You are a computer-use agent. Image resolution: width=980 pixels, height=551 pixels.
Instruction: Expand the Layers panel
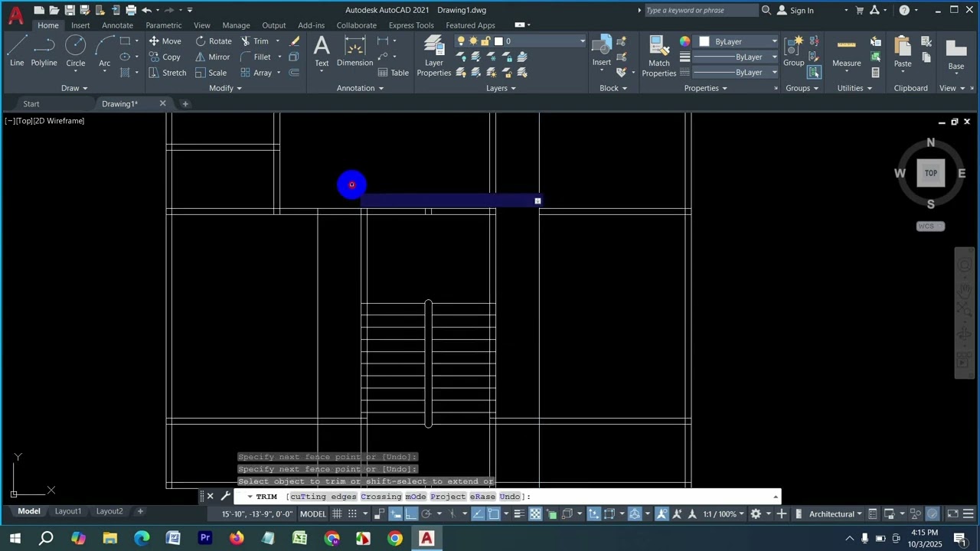click(501, 88)
